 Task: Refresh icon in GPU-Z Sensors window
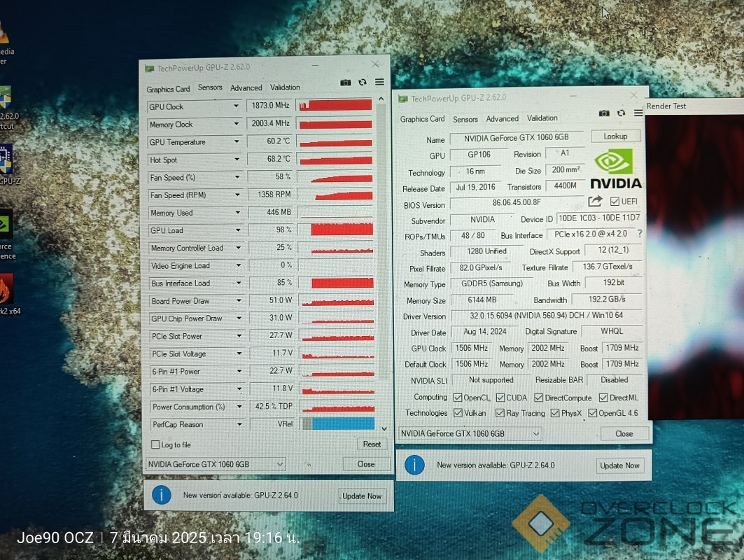tap(363, 82)
